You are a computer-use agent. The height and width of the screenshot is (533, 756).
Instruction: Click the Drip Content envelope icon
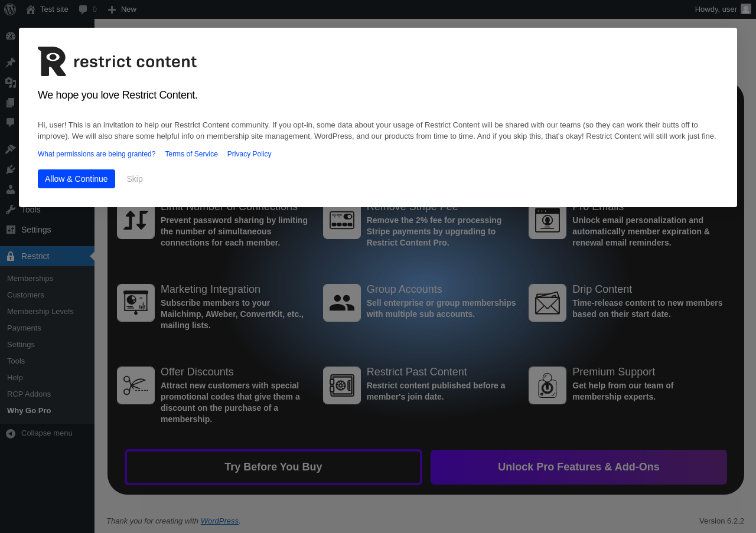pyautogui.click(x=548, y=303)
